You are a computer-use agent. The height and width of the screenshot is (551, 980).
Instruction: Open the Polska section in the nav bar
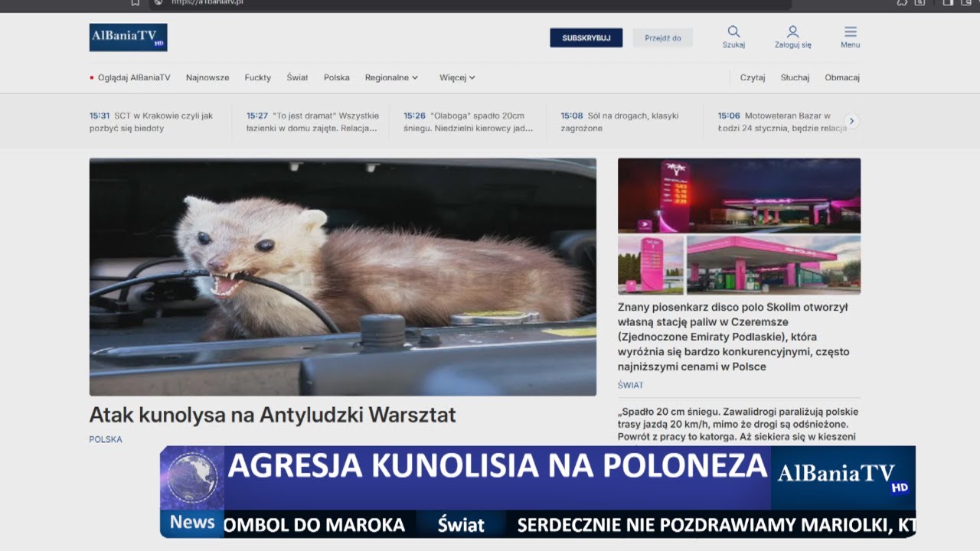click(x=337, y=77)
